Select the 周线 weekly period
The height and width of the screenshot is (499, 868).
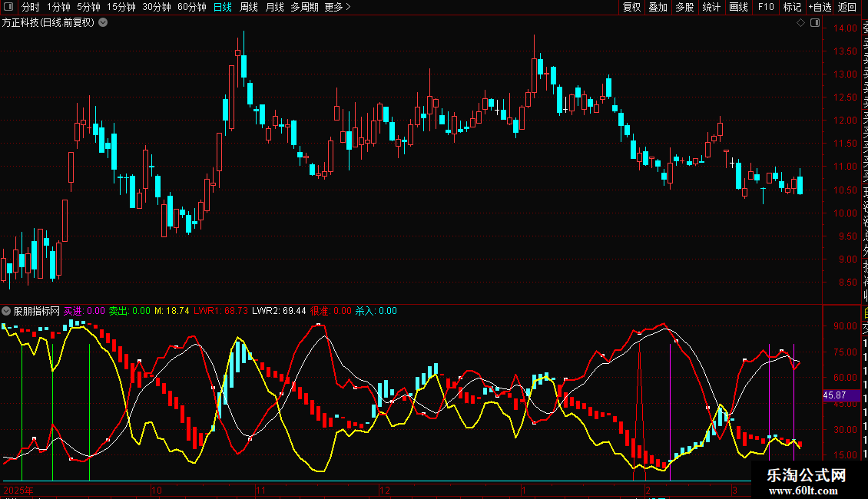pos(249,7)
